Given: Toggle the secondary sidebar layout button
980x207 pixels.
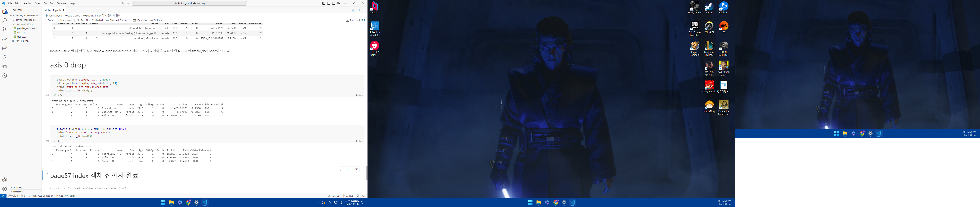Looking at the screenshot, I should (x=334, y=3).
